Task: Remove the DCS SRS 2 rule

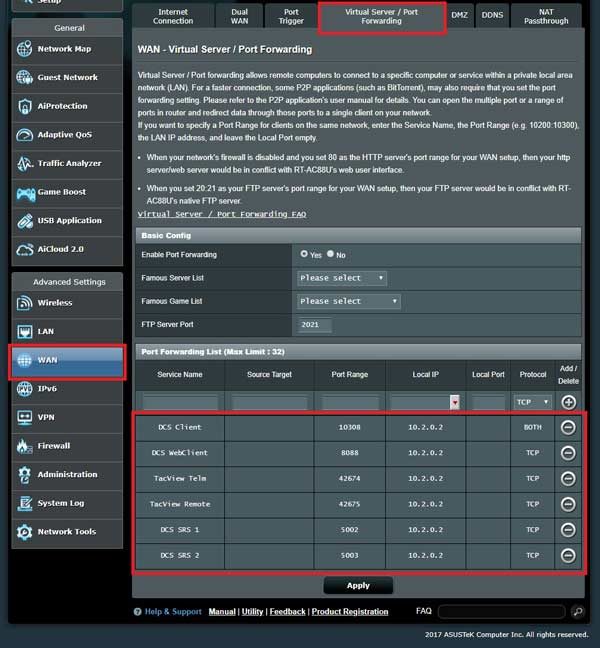Action: click(568, 555)
